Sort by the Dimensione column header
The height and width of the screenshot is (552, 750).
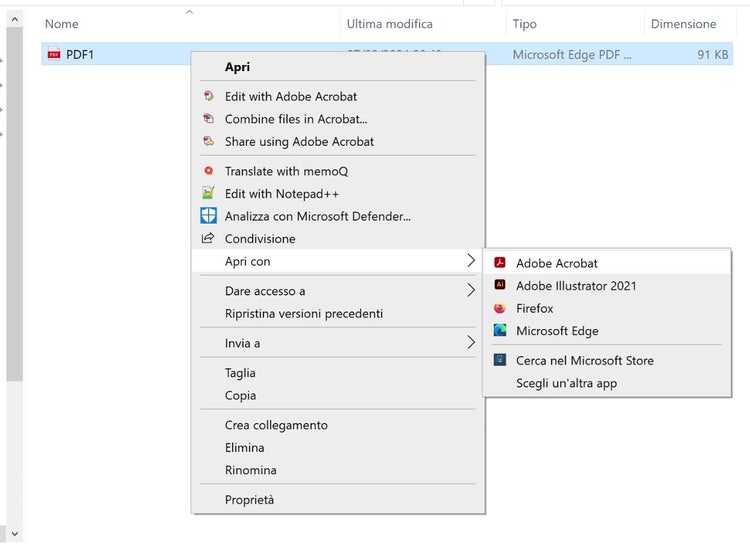pos(683,24)
